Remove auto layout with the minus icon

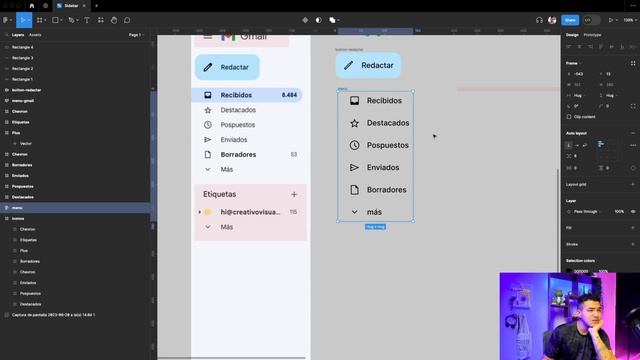(x=633, y=133)
